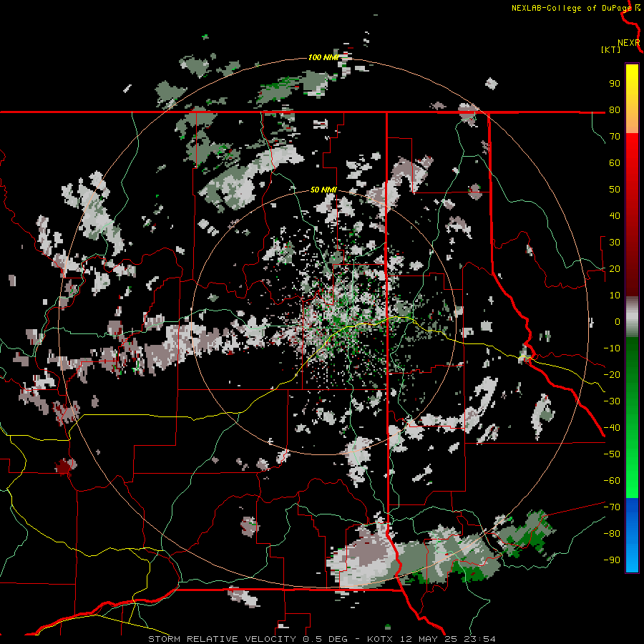
Task: Click the STORM RELATIVE VELOCITY product title
Action: click(222, 639)
